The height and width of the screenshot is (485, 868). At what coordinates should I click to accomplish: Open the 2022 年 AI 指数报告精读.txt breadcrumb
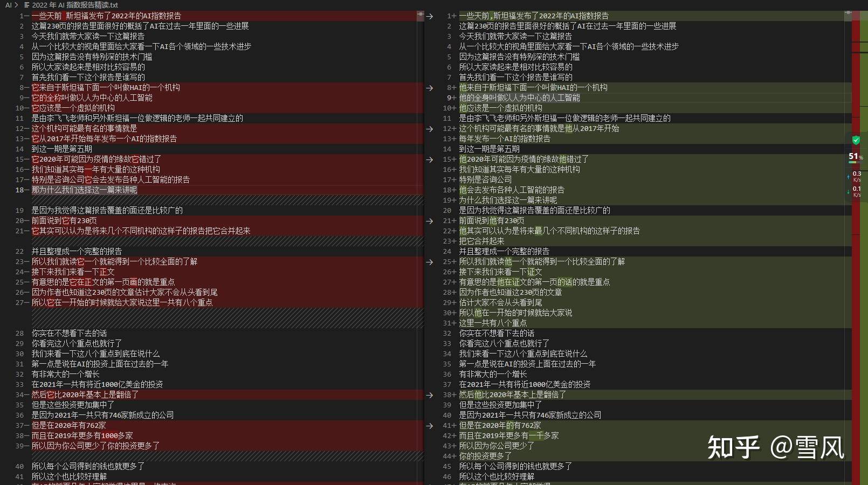pyautogui.click(x=75, y=5)
